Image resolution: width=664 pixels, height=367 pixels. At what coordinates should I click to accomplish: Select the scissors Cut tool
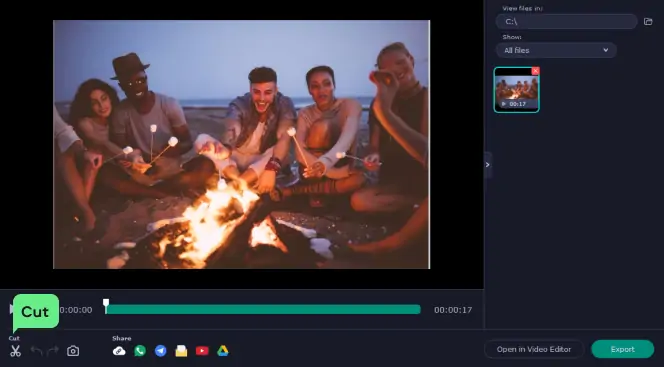(16, 351)
